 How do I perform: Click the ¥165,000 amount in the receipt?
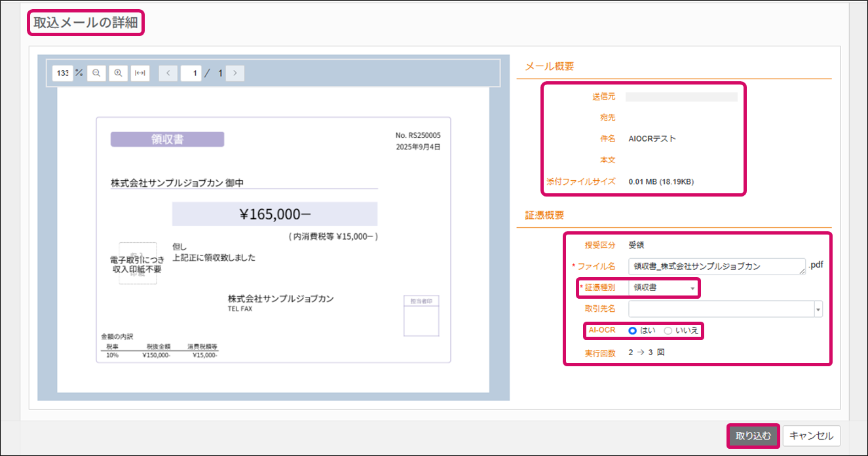(x=274, y=214)
